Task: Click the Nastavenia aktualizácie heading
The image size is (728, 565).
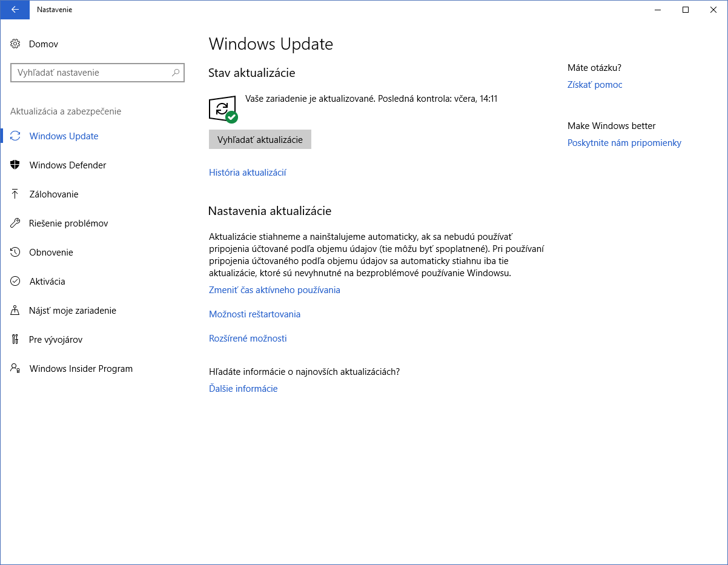Action: tap(270, 211)
